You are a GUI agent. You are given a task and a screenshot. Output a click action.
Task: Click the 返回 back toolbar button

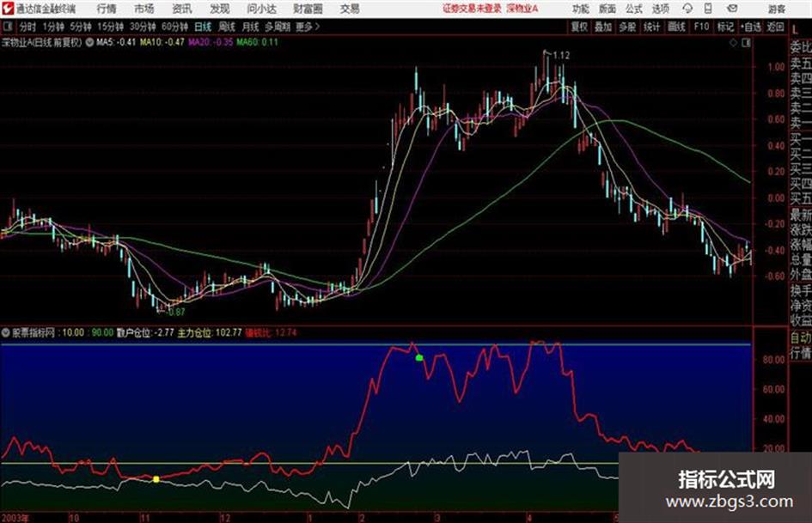(775, 27)
